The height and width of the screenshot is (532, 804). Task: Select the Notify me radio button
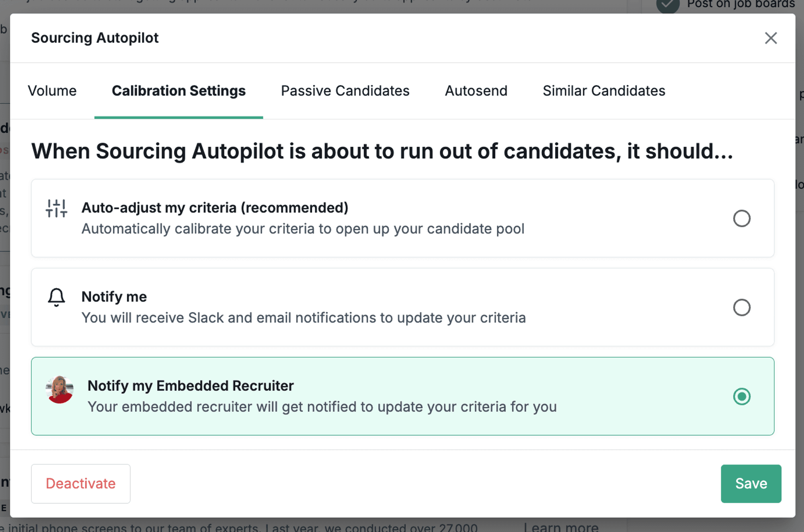[x=741, y=308]
